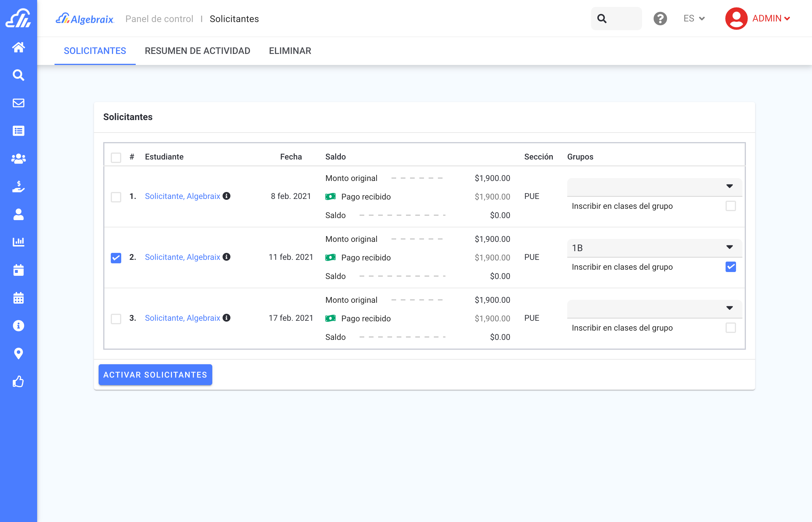Switch to Resumen de Actividad tab

(x=197, y=51)
